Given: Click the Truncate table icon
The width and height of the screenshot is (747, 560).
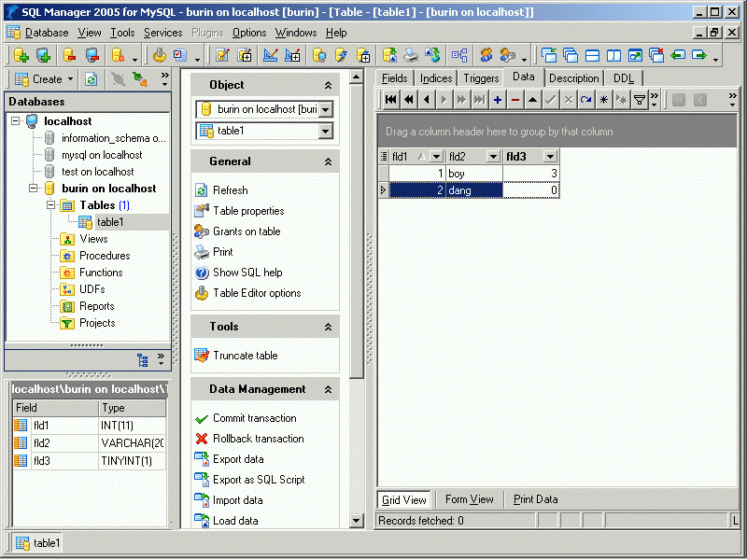Looking at the screenshot, I should (202, 356).
